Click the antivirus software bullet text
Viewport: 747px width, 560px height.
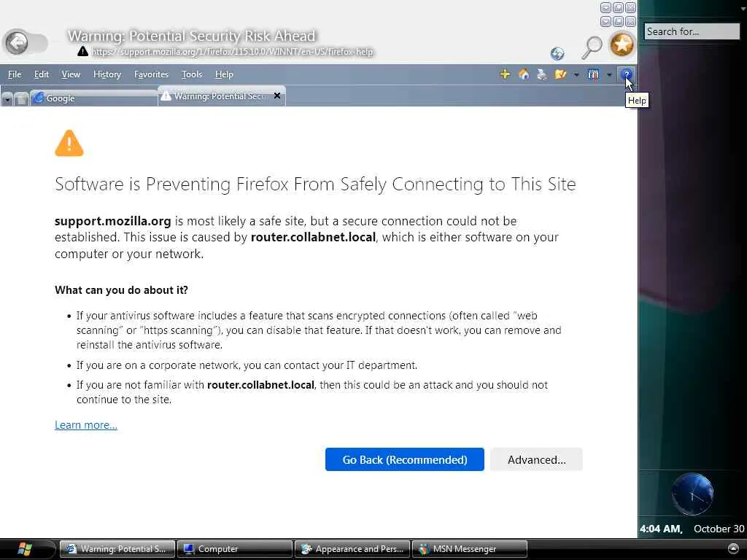tap(319, 330)
